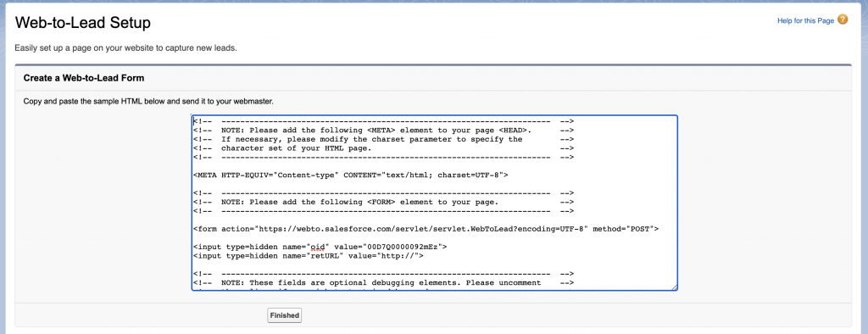Image resolution: width=868 pixels, height=334 pixels.
Task: Click the 'Copy and paste the sample HTML' instruction
Action: (148, 102)
